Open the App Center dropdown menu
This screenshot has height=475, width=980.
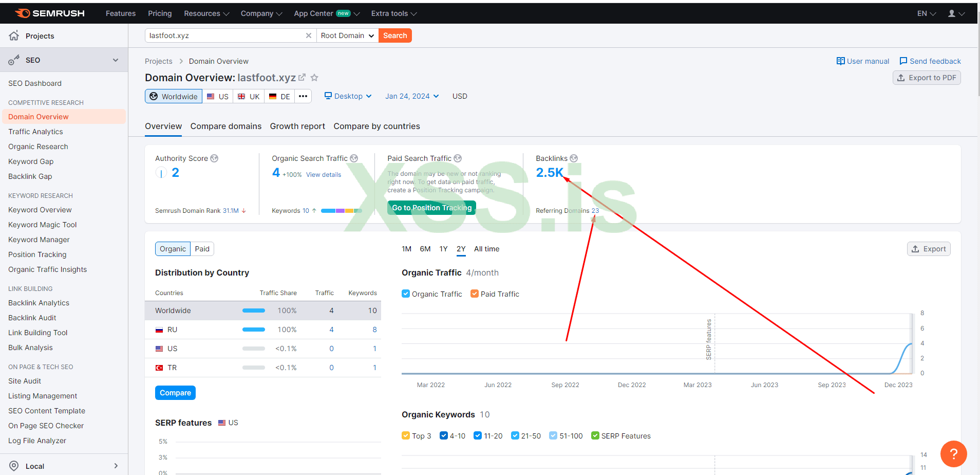[327, 13]
